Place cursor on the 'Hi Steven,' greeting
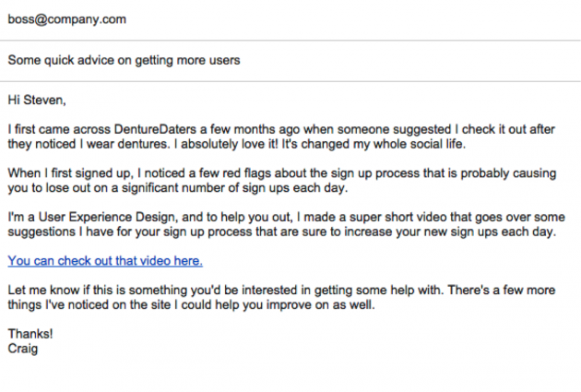 pyautogui.click(x=37, y=100)
